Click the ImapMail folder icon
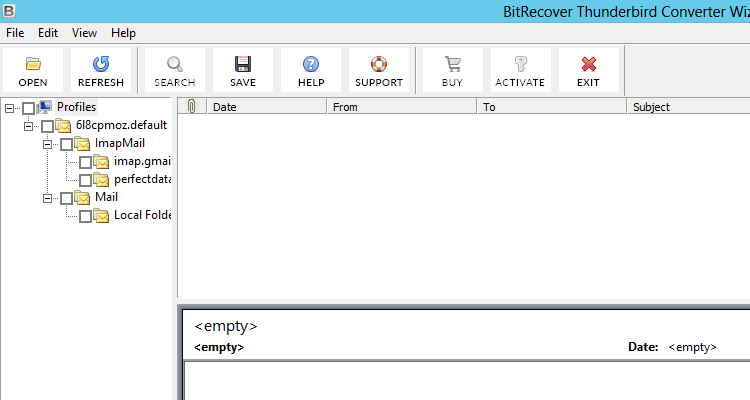The image size is (750, 400). click(82, 144)
